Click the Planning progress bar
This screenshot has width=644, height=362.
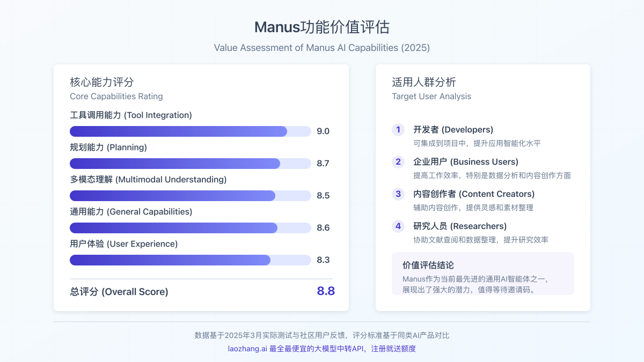pos(191,164)
